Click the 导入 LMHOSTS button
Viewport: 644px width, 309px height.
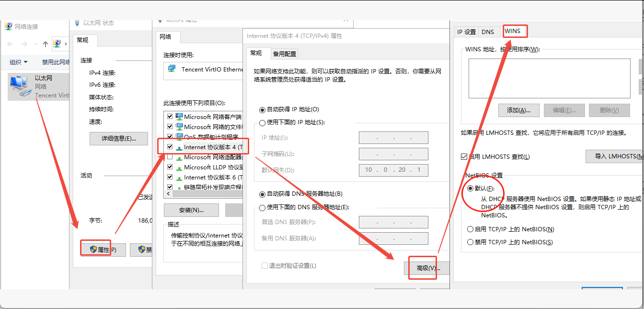(x=615, y=156)
